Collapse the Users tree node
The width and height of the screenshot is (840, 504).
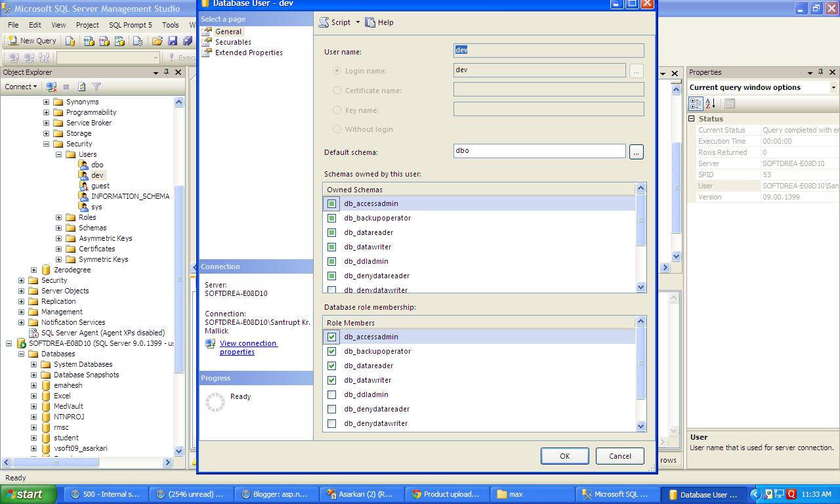pos(58,154)
